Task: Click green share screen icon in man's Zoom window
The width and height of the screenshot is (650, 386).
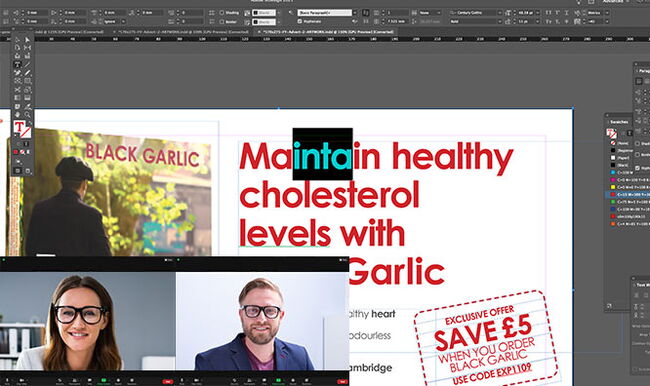Action: [x=279, y=380]
